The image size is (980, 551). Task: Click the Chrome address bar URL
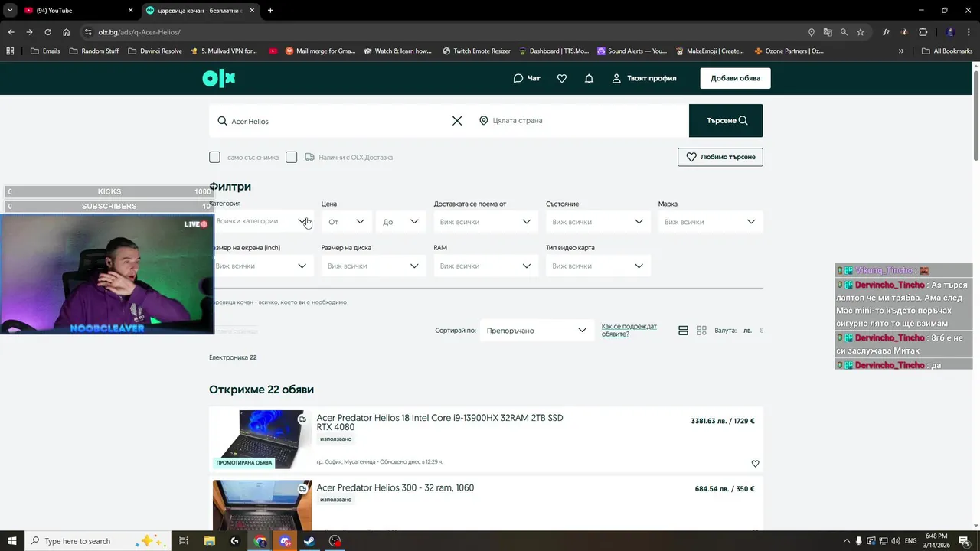pos(139,32)
